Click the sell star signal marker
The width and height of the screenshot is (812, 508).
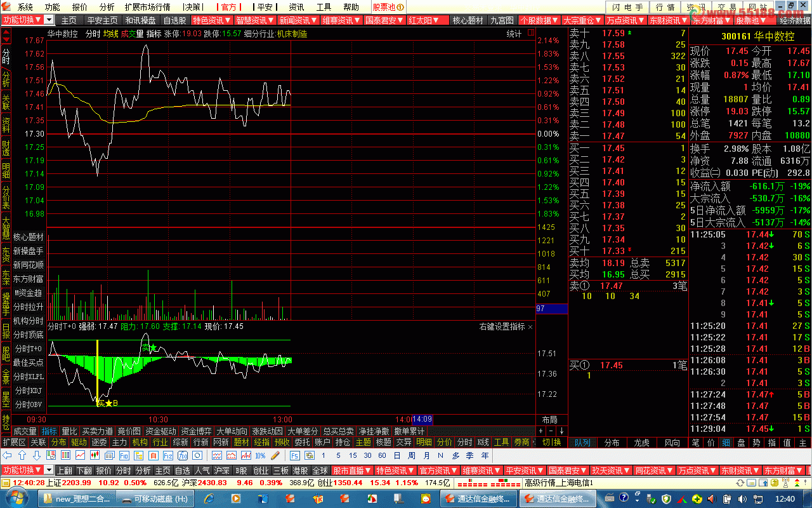[x=149, y=347]
